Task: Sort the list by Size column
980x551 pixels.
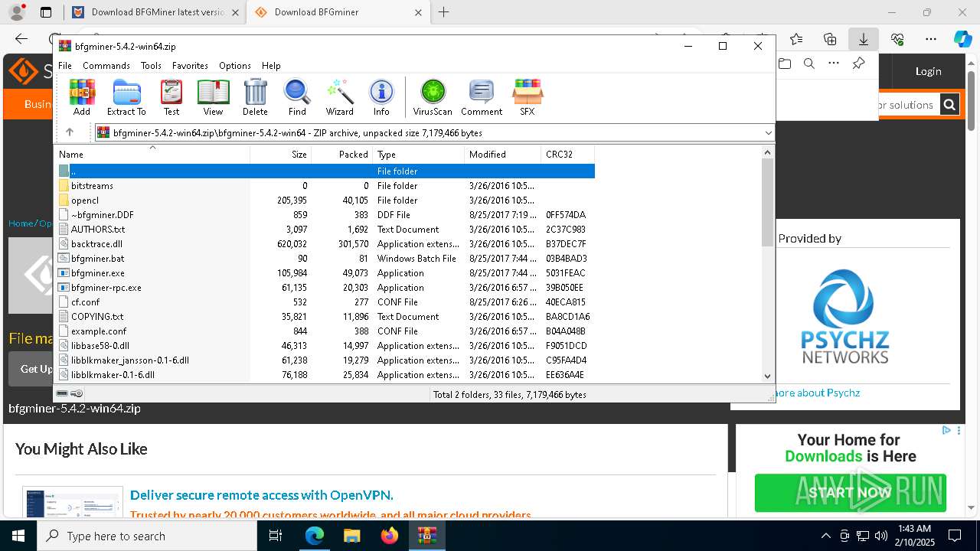Action: point(280,155)
